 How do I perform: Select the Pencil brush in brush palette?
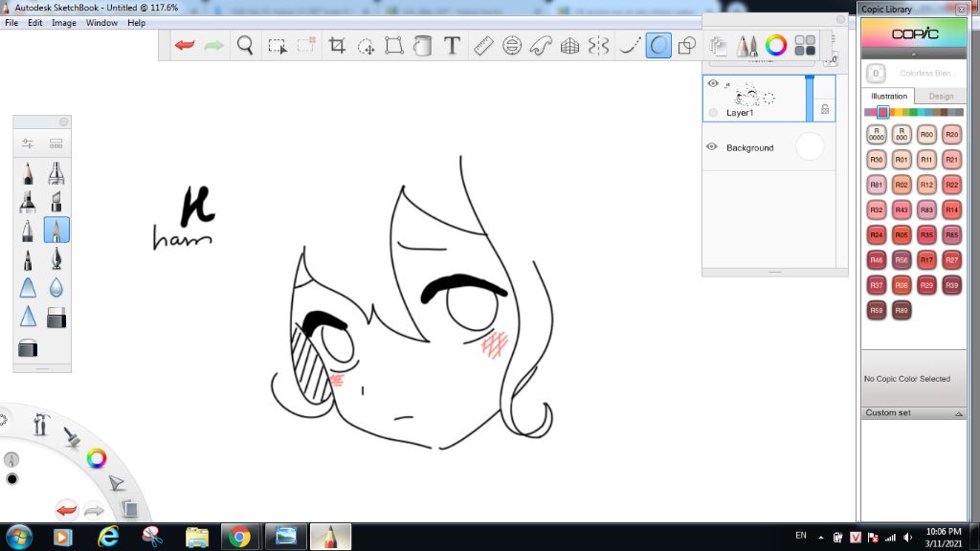coord(28,173)
